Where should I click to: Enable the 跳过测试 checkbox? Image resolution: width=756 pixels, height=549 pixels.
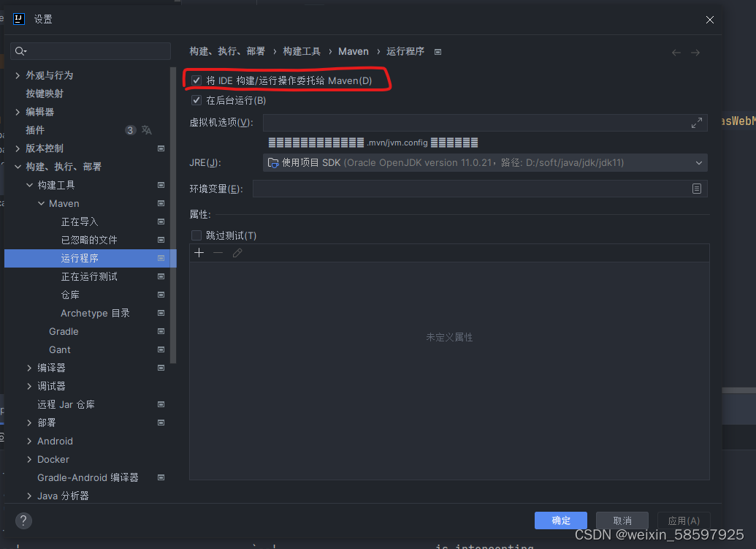click(196, 235)
